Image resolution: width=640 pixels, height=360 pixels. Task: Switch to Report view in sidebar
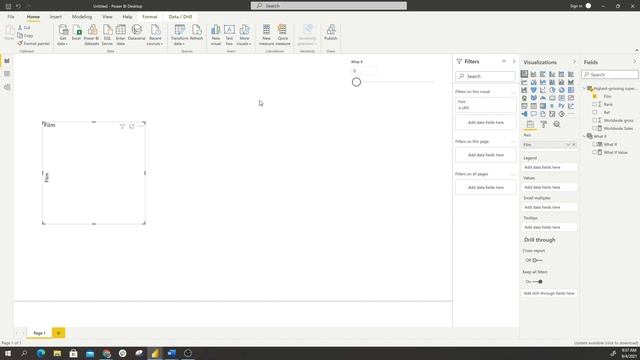tap(7, 61)
